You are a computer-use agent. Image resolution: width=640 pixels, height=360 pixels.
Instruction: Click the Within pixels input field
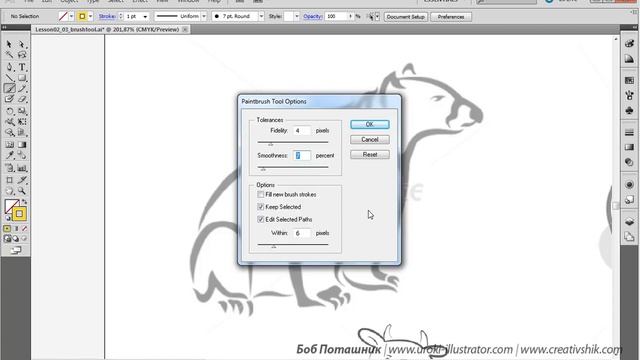(302, 233)
